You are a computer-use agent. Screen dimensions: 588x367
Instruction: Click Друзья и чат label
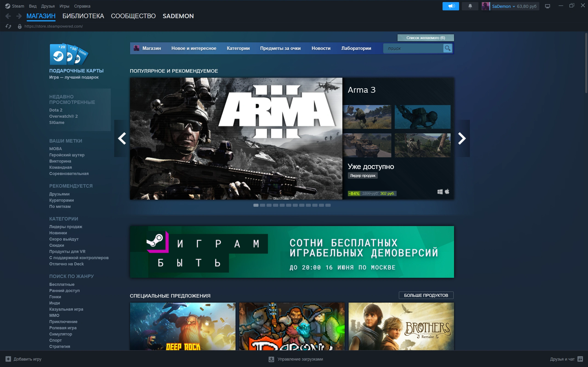pyautogui.click(x=562, y=359)
